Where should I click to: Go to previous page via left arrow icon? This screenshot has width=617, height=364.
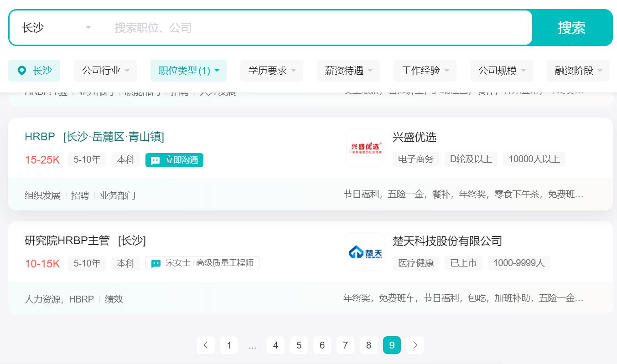(206, 345)
